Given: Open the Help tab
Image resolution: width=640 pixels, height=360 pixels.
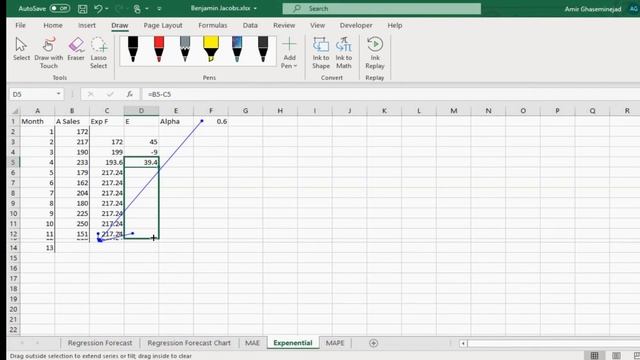Looking at the screenshot, I should 395,25.
